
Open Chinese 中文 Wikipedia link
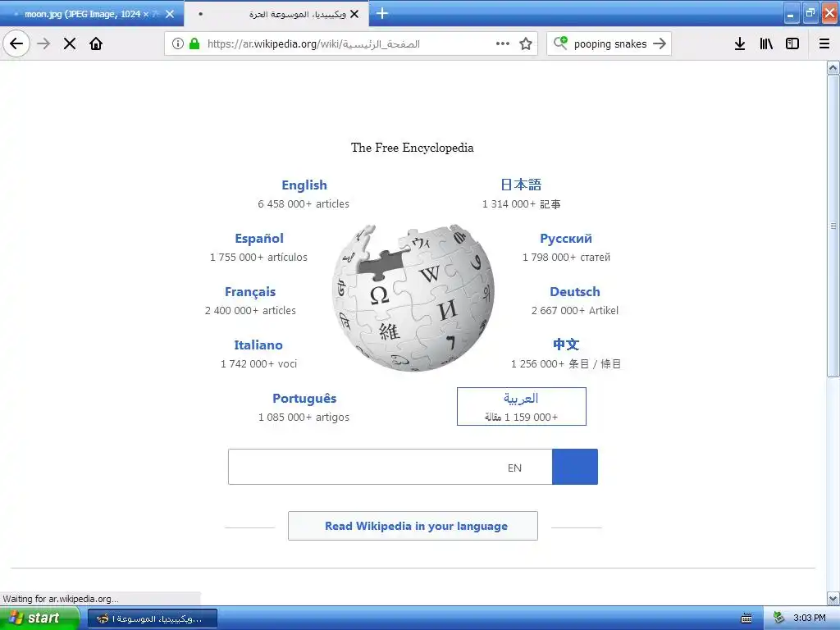point(566,345)
